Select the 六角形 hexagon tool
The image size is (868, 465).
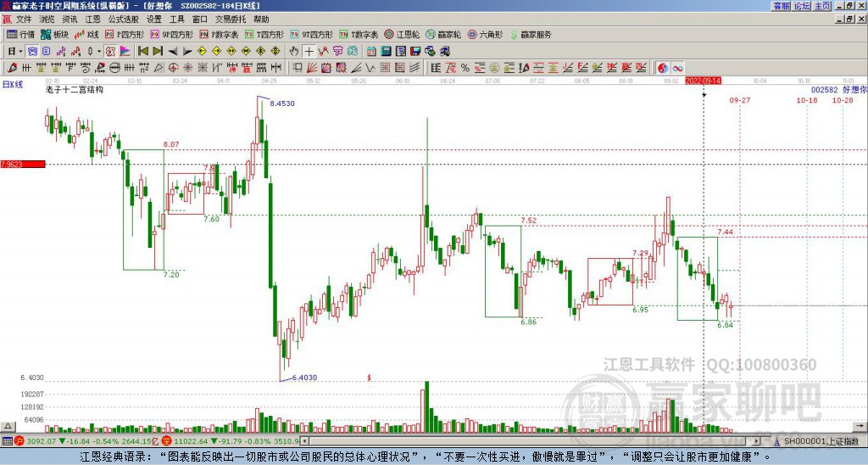coord(485,34)
